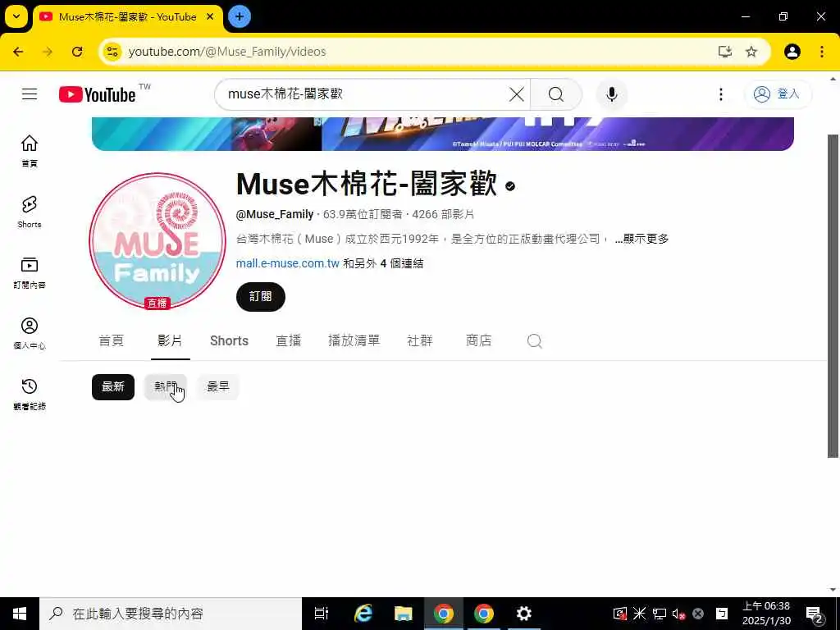Open the 商店 tab
840x630 pixels.
click(x=478, y=340)
